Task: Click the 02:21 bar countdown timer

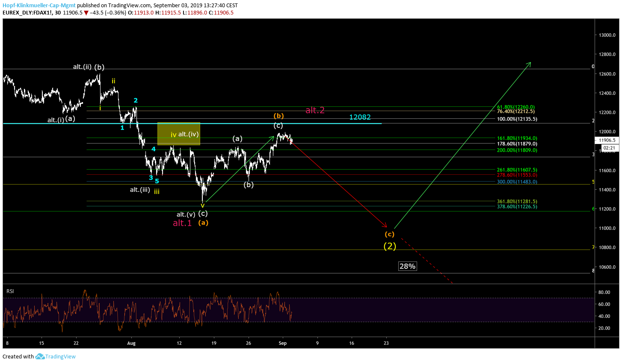Action: click(x=609, y=148)
